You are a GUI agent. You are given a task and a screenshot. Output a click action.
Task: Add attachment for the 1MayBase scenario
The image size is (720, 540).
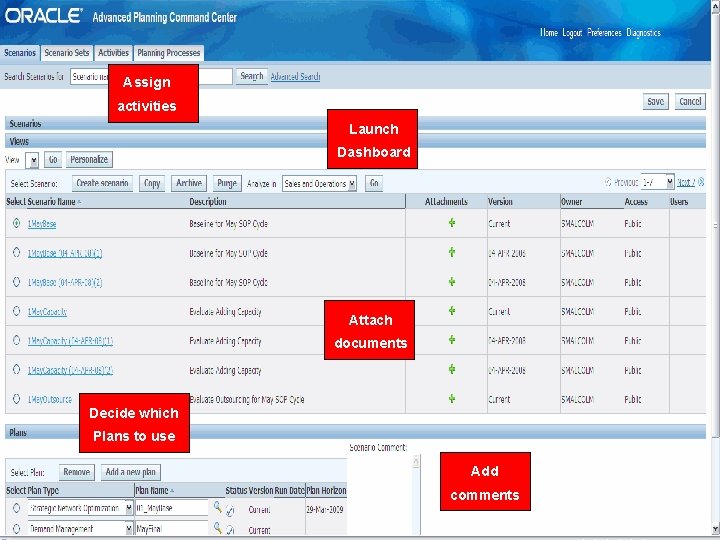tap(452, 223)
